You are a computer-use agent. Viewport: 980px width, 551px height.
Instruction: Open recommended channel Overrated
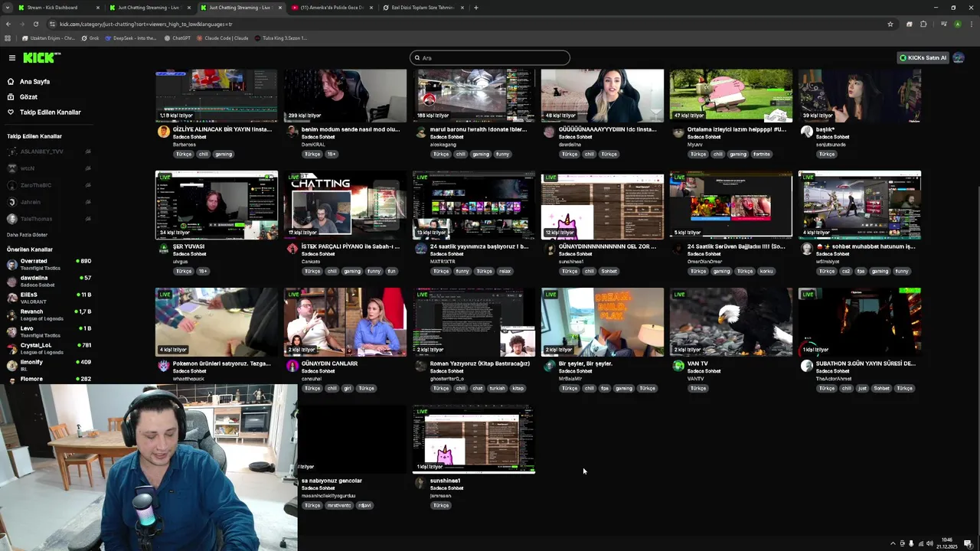49,264
